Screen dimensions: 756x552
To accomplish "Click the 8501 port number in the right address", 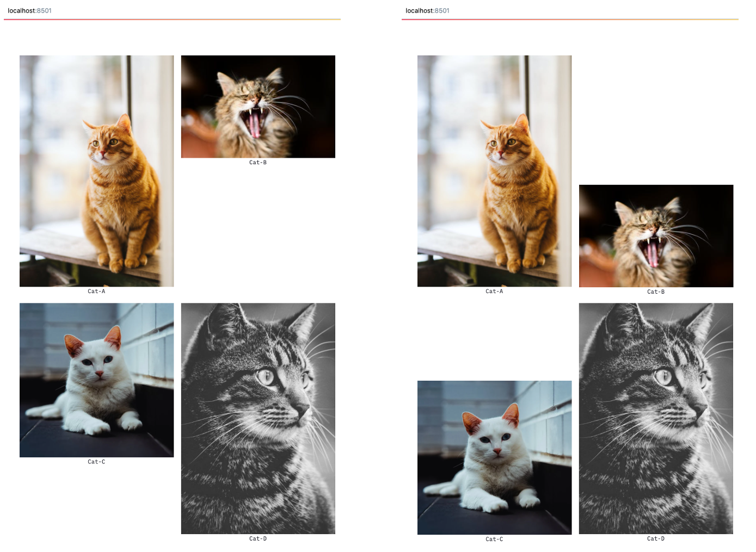I will pos(441,10).
